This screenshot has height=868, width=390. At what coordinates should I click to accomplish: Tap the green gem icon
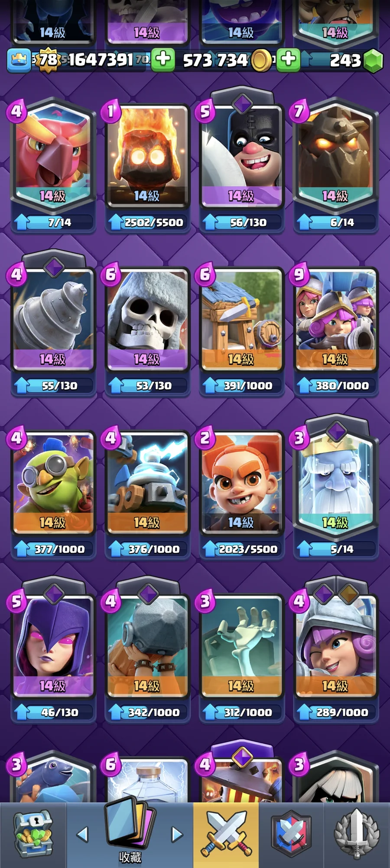(x=373, y=60)
